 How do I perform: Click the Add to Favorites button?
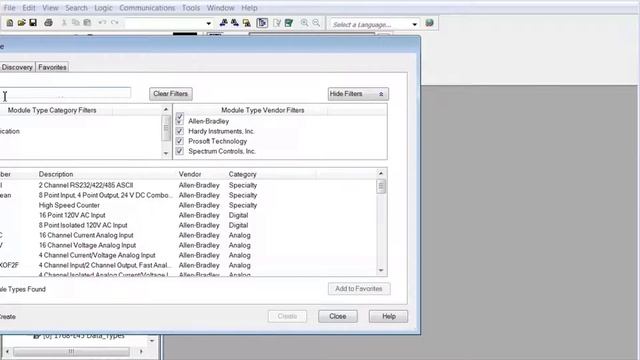[x=359, y=289]
